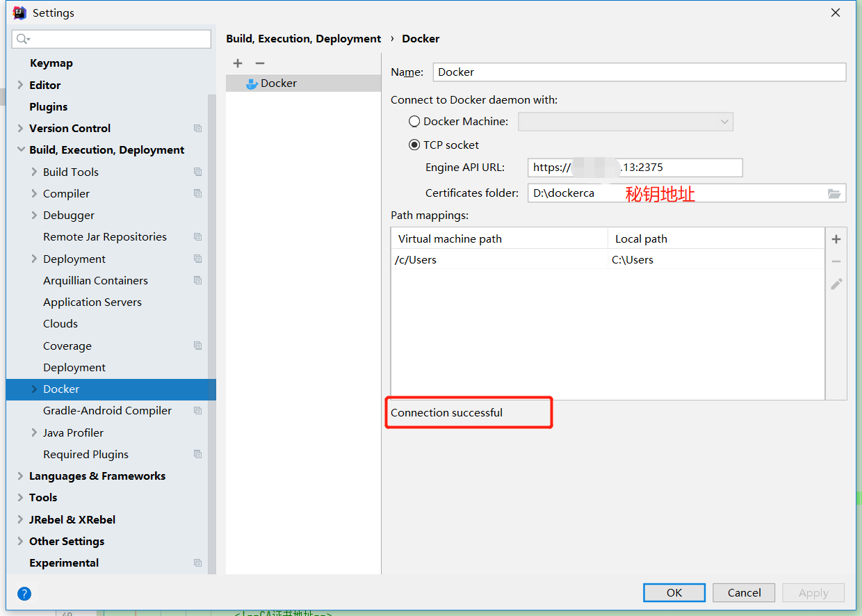Expand JRebel & XRebel node
Screen dimensions: 862x616
[x=20, y=519]
